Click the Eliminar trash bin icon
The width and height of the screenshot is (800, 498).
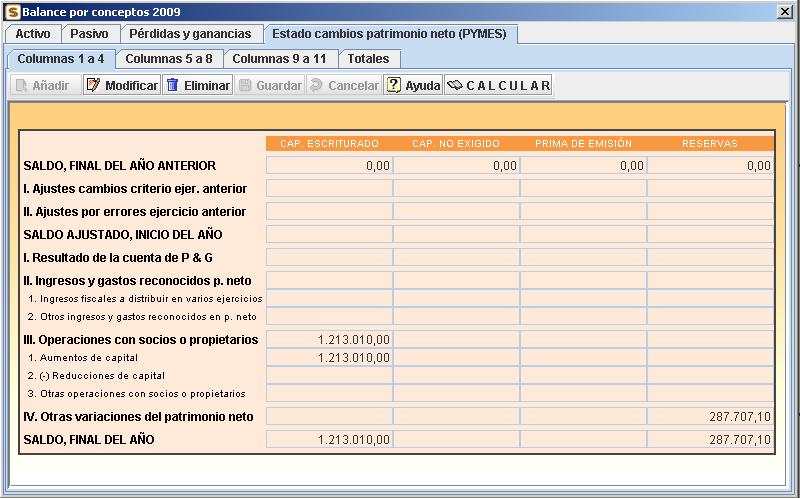coord(173,85)
